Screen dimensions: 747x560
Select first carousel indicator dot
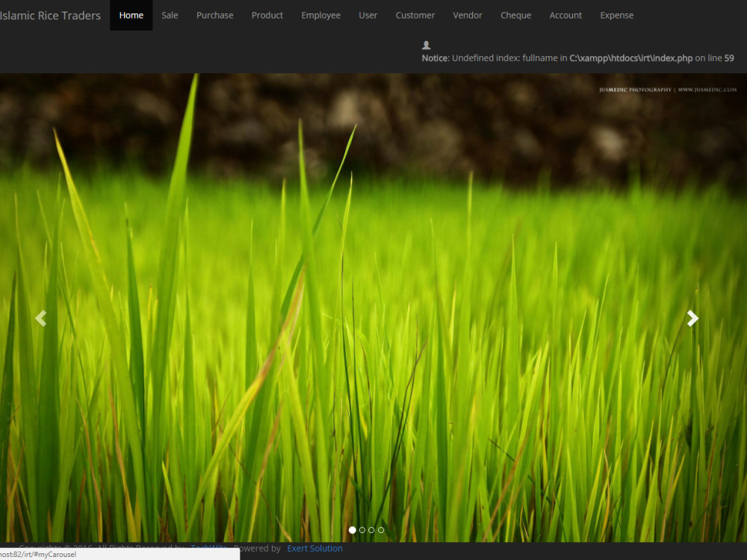pyautogui.click(x=353, y=530)
